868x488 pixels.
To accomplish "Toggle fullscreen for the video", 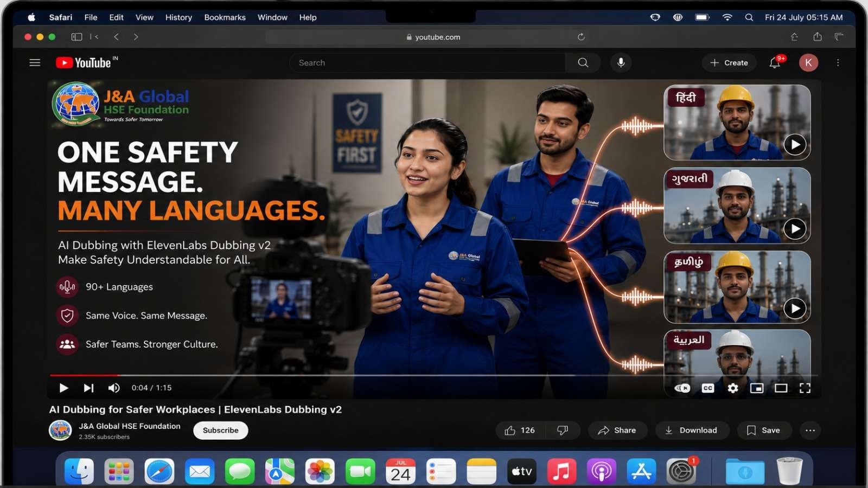I will pyautogui.click(x=805, y=388).
